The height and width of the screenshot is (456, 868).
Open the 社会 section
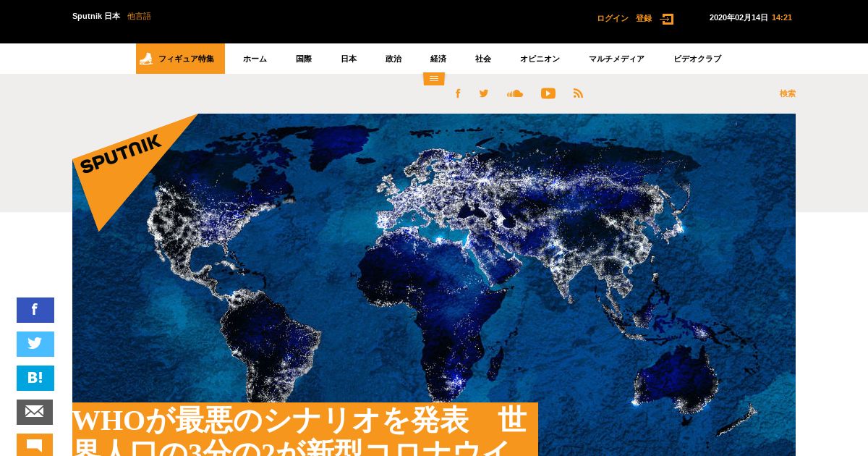tap(483, 59)
